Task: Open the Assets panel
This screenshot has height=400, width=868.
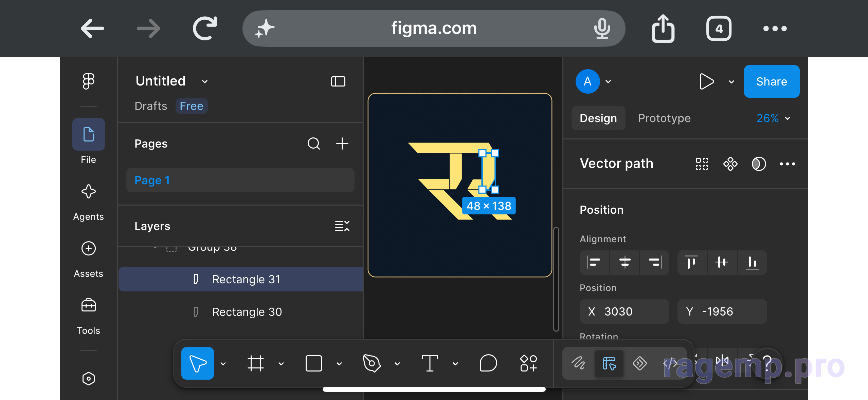Action: click(88, 259)
